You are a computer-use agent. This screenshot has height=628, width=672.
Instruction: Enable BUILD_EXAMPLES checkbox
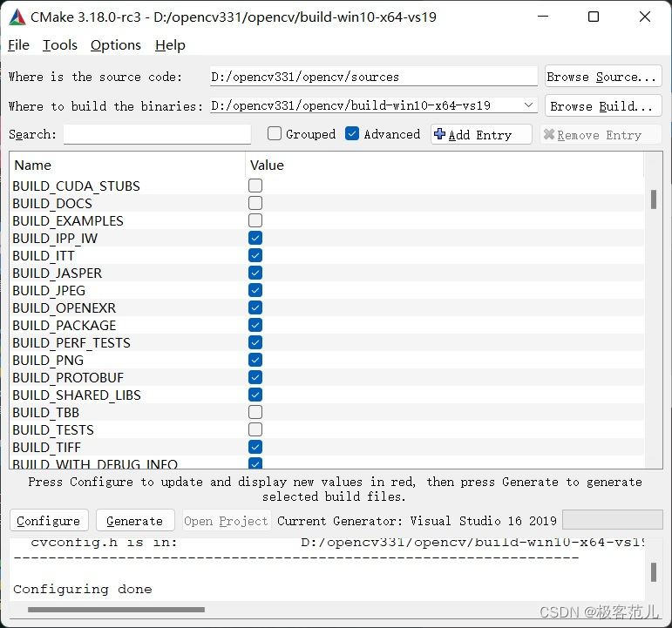255,220
